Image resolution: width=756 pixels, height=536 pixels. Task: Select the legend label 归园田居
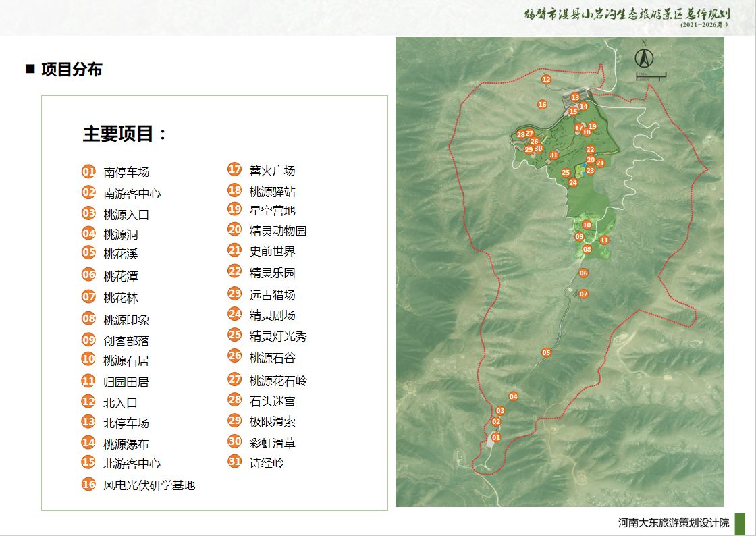tap(126, 382)
